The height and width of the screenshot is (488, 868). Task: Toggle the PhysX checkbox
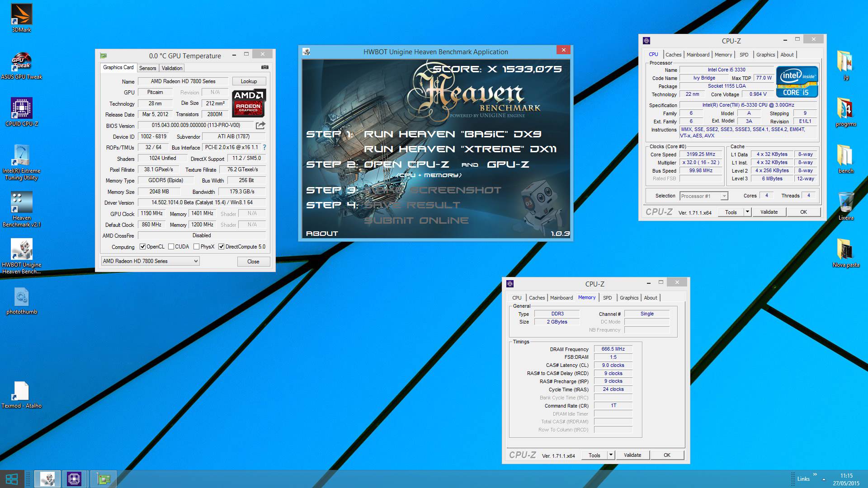(x=197, y=247)
